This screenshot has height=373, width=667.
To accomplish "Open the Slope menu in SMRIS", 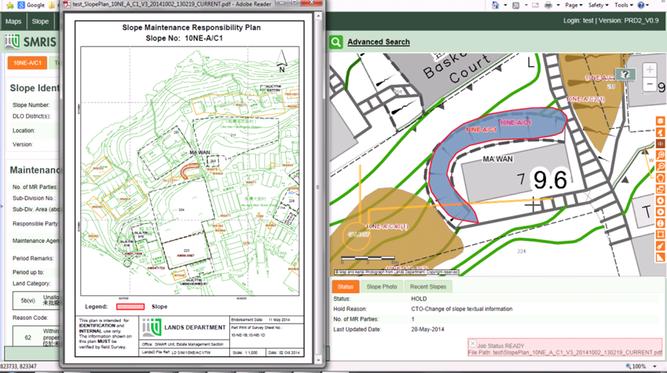I will click(40, 21).
